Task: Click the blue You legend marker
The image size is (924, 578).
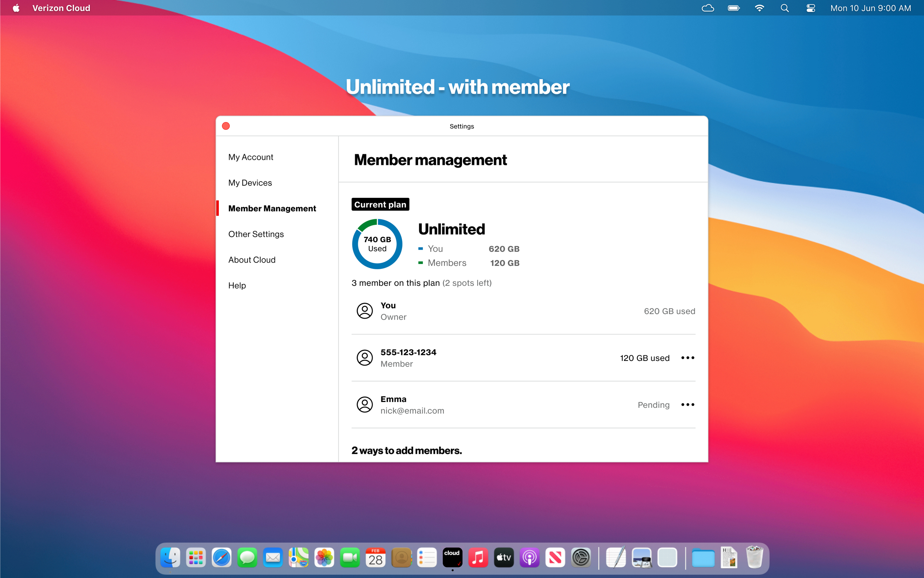Action: (421, 249)
